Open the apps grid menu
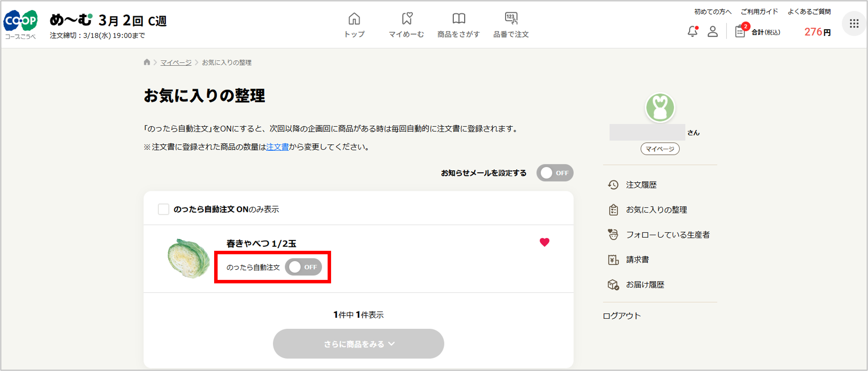The height and width of the screenshot is (371, 868). [855, 24]
